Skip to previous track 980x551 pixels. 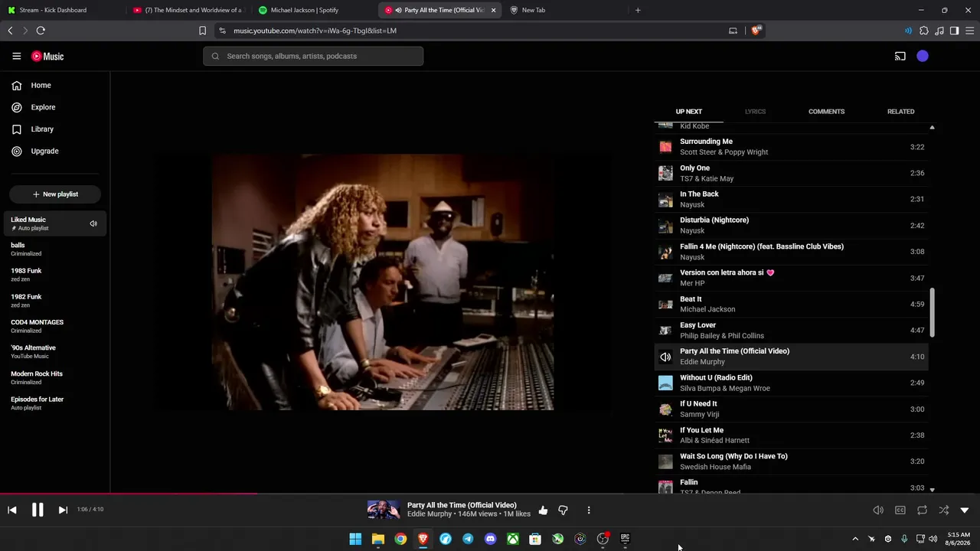(x=12, y=510)
